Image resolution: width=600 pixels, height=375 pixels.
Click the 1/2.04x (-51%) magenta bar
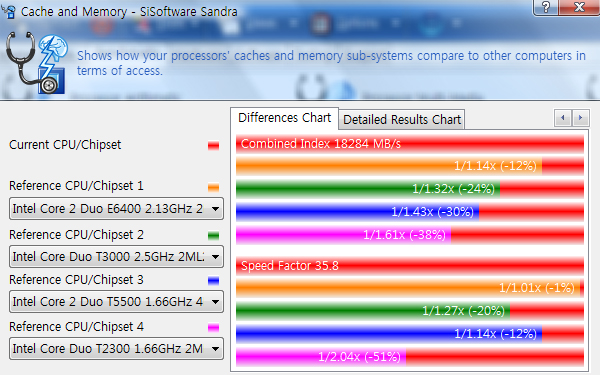(321, 357)
